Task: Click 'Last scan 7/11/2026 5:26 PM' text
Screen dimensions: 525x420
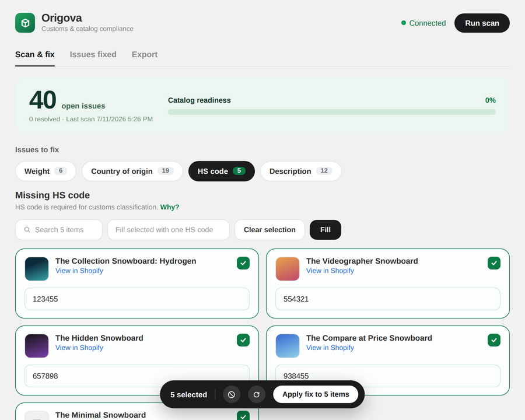Action: pyautogui.click(x=109, y=119)
